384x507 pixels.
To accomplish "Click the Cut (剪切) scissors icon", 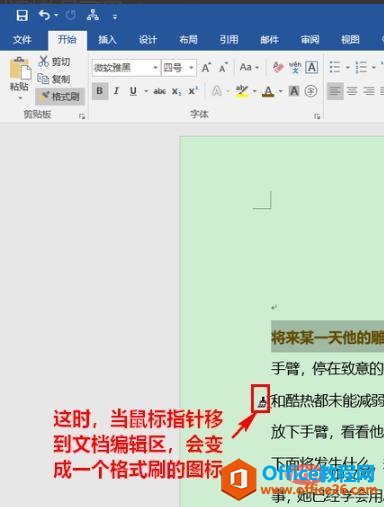I will [43, 61].
